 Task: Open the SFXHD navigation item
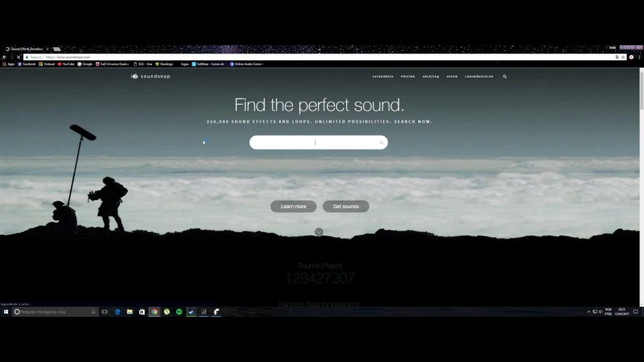(x=452, y=76)
